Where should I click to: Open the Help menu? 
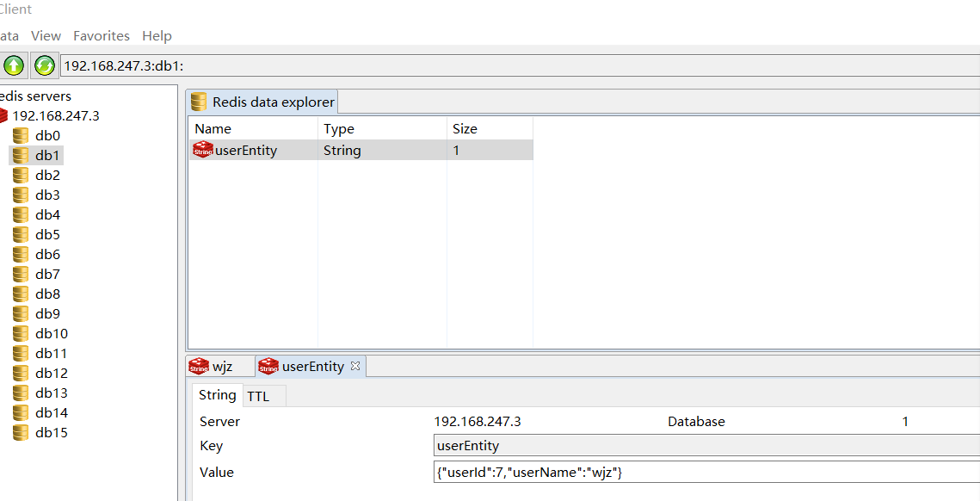click(157, 35)
